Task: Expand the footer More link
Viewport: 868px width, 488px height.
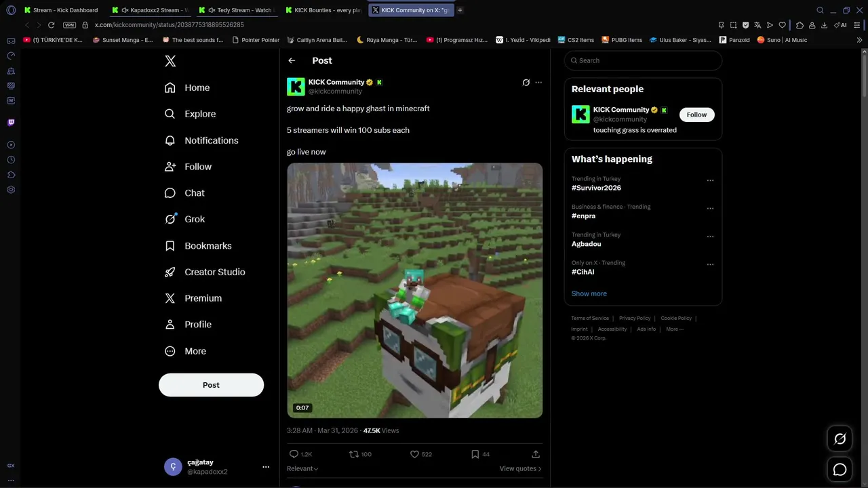Action: pyautogui.click(x=675, y=329)
